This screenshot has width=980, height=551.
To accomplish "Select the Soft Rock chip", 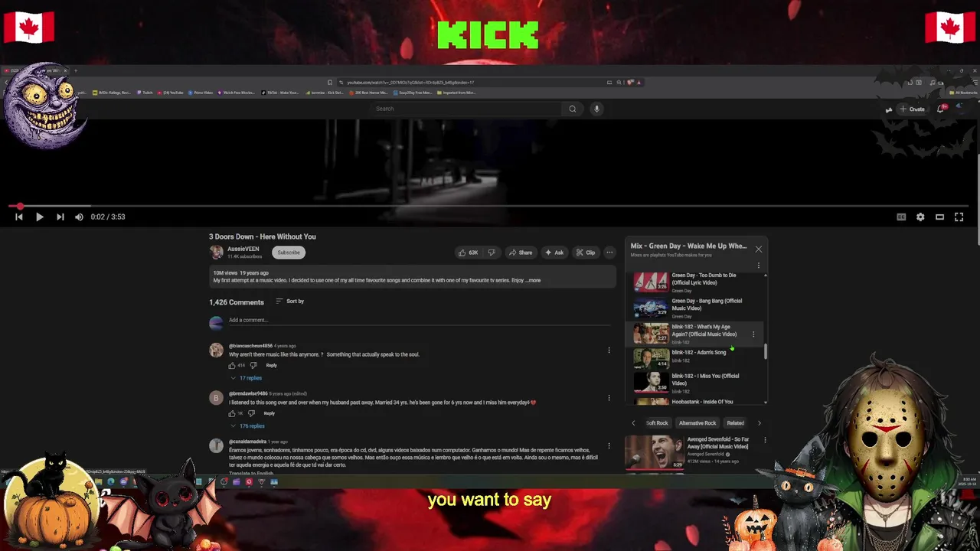I will point(657,423).
